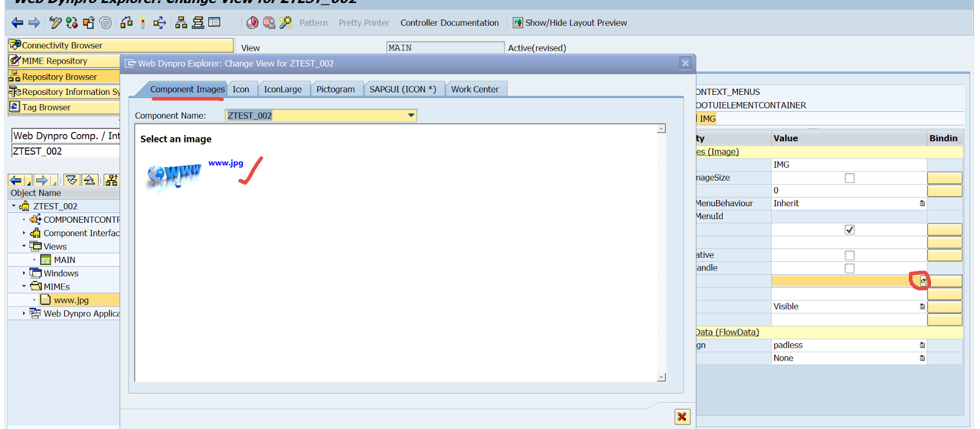Click the red X cancel icon in dialog
The height and width of the screenshot is (429, 980).
pos(682,417)
